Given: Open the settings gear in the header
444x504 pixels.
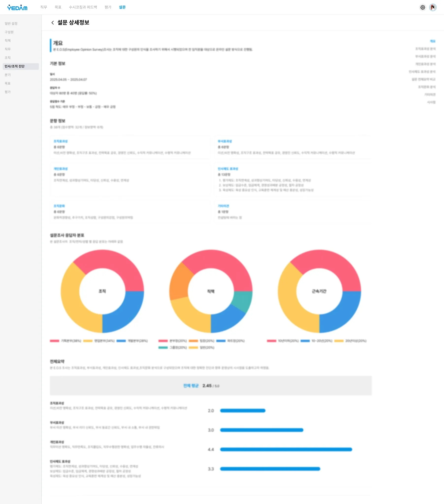Looking at the screenshot, I should coord(423,7).
